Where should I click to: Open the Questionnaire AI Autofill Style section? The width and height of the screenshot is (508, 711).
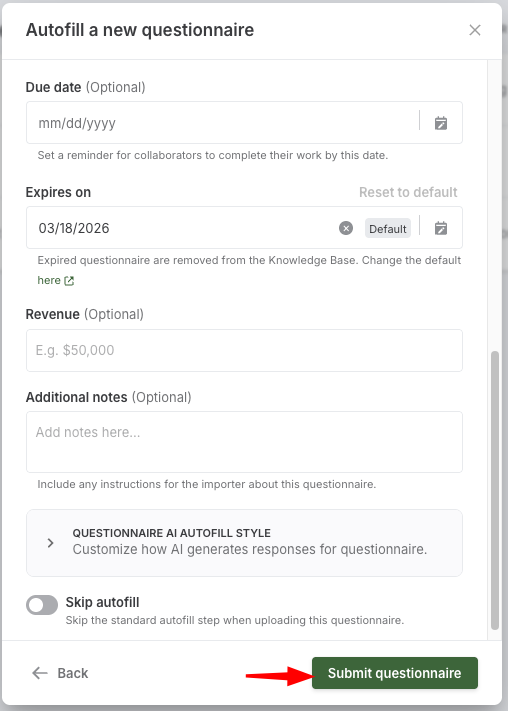click(x=244, y=543)
